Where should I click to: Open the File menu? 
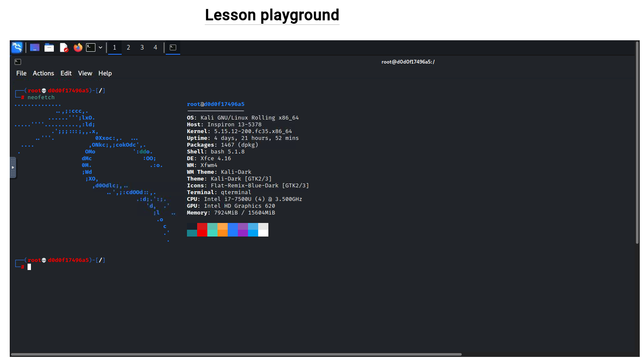[21, 73]
